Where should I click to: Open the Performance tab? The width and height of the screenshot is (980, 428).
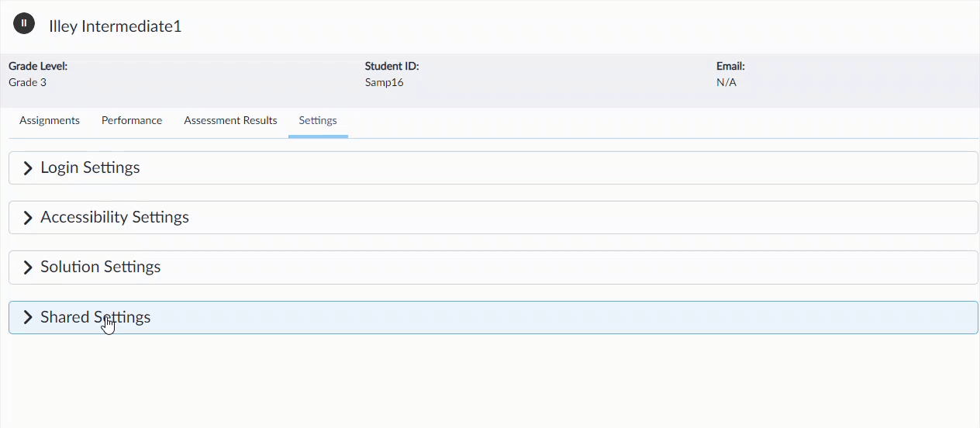(132, 121)
